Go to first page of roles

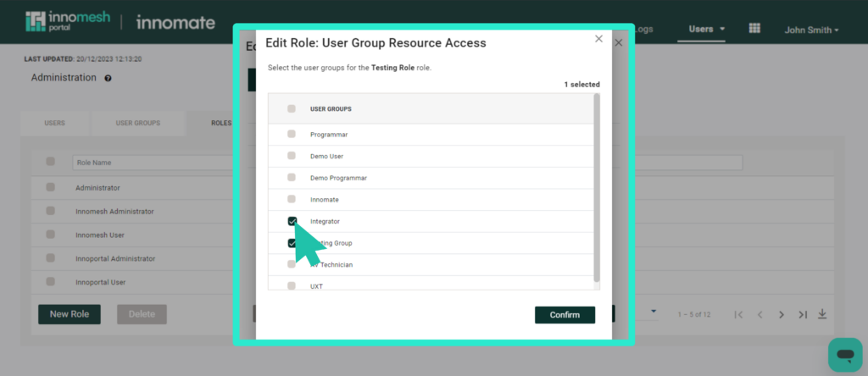tap(738, 315)
